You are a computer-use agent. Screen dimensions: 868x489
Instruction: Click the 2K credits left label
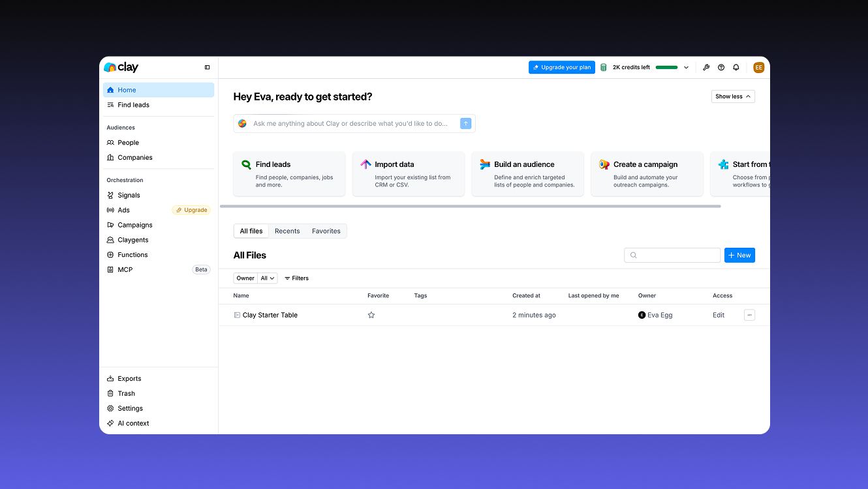[x=631, y=67]
